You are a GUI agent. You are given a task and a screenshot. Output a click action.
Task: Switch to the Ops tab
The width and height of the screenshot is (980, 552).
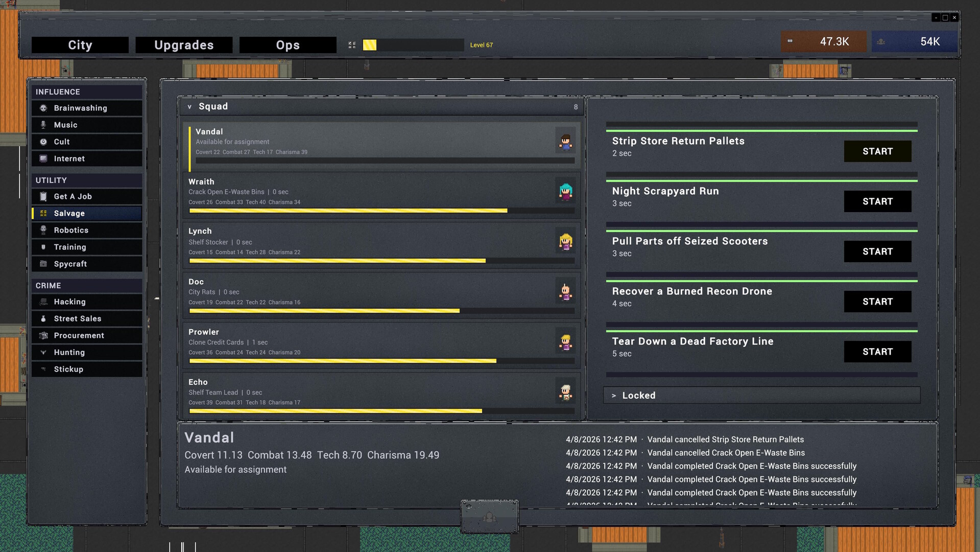tap(288, 45)
